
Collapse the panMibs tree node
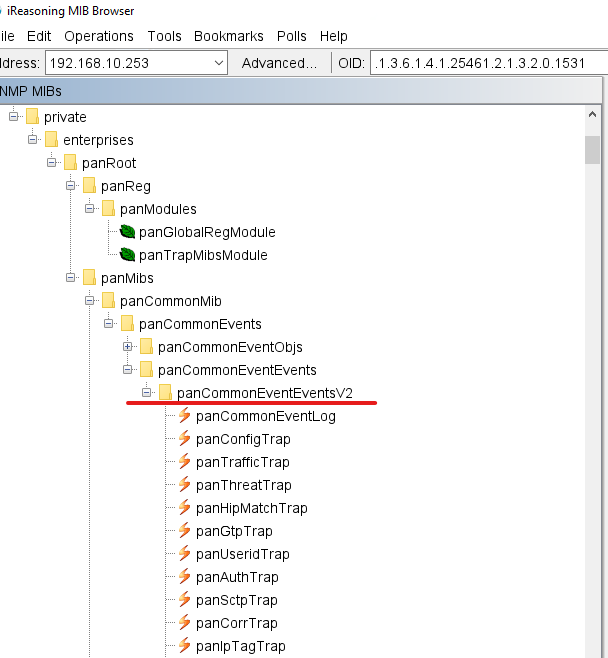tap(70, 277)
